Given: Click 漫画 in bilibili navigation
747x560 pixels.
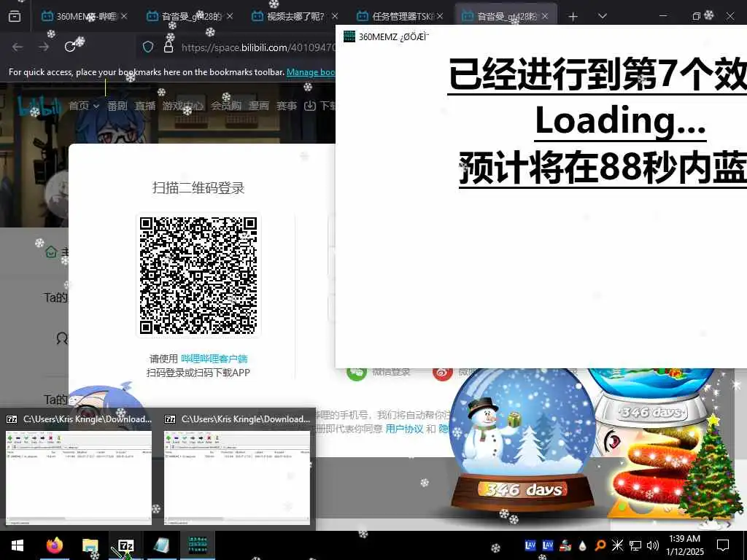Looking at the screenshot, I should tap(259, 106).
